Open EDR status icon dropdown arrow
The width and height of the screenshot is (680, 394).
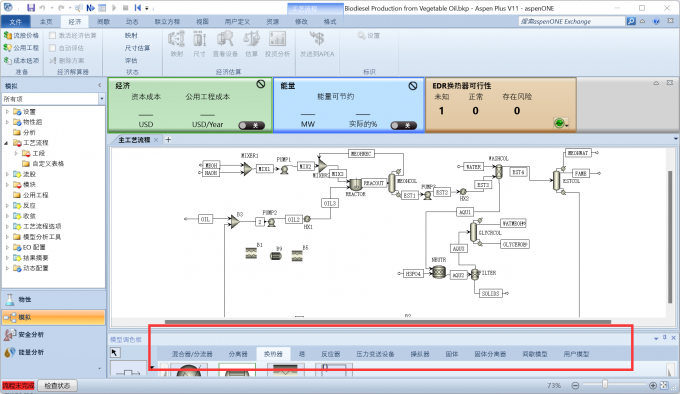[567, 125]
